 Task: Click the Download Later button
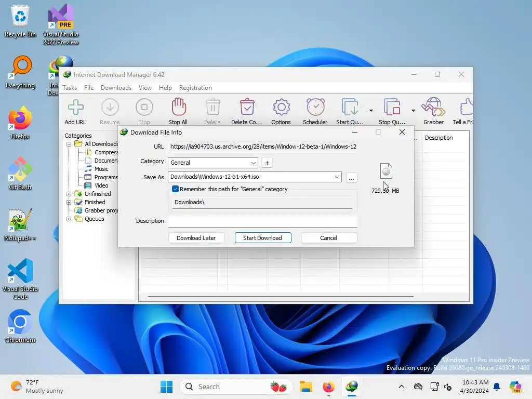point(196,238)
